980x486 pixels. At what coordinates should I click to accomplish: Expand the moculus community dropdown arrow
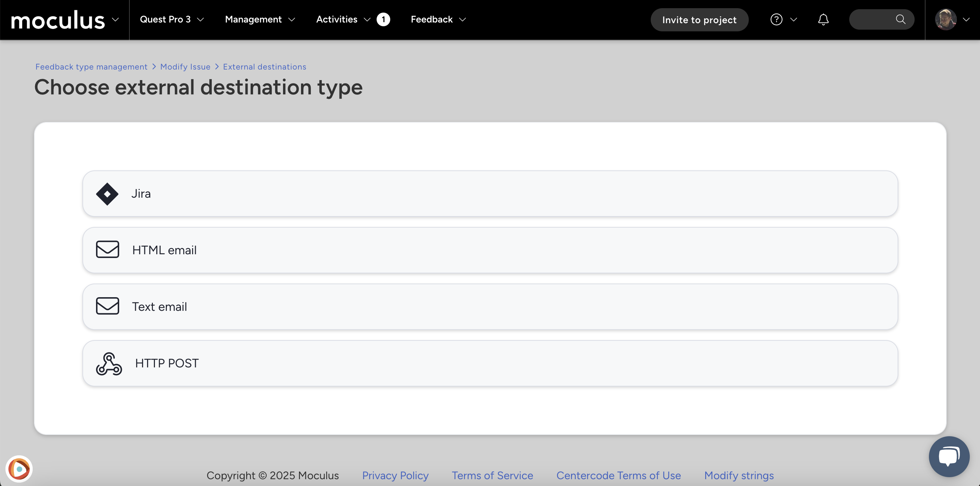pyautogui.click(x=115, y=19)
